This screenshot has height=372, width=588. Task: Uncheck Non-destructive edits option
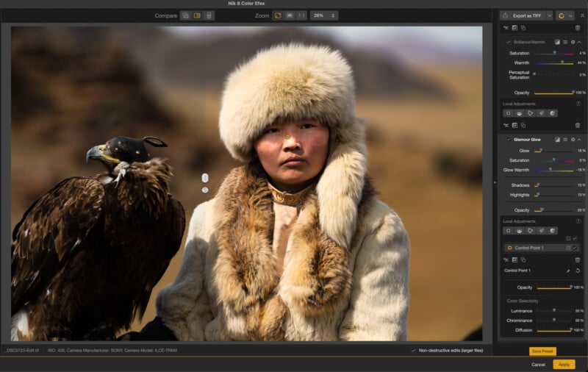413,350
